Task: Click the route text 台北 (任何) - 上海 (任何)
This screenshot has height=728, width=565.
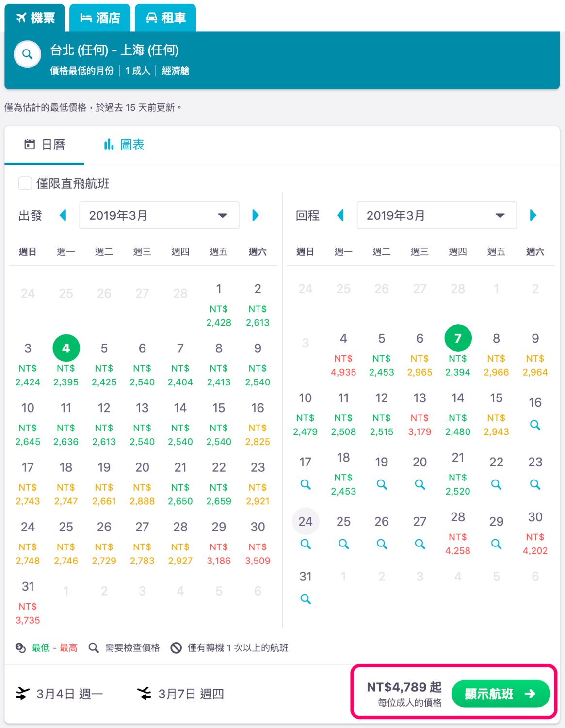Action: pos(114,50)
